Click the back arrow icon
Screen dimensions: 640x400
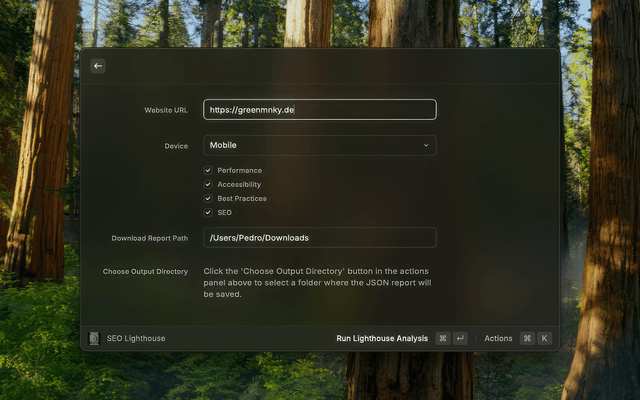tap(98, 66)
